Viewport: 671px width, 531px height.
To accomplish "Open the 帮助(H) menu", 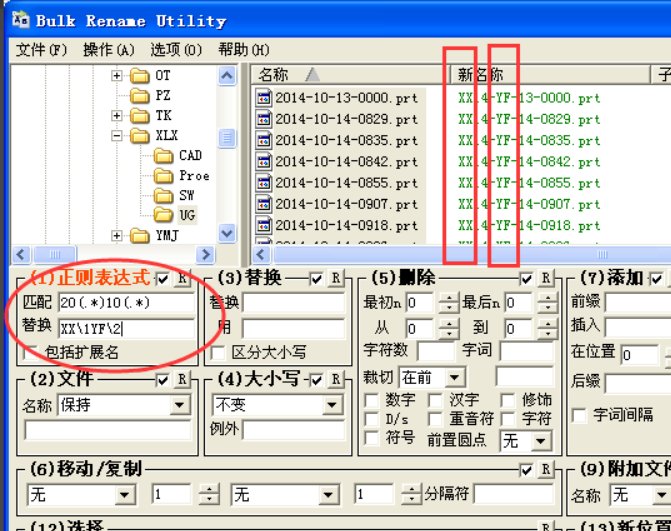I will pyautogui.click(x=243, y=50).
